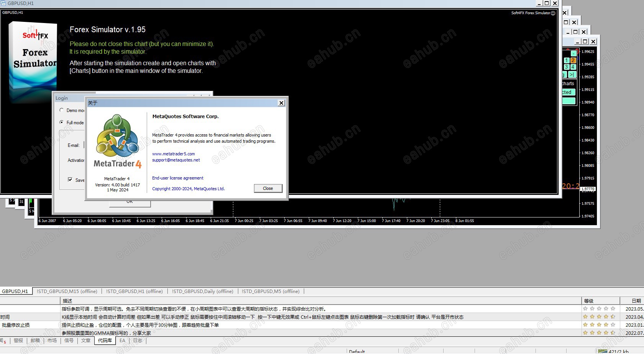Viewport: 644px width, 354px height.
Task: Open the EA tab at the bottom
Action: pos(122,341)
